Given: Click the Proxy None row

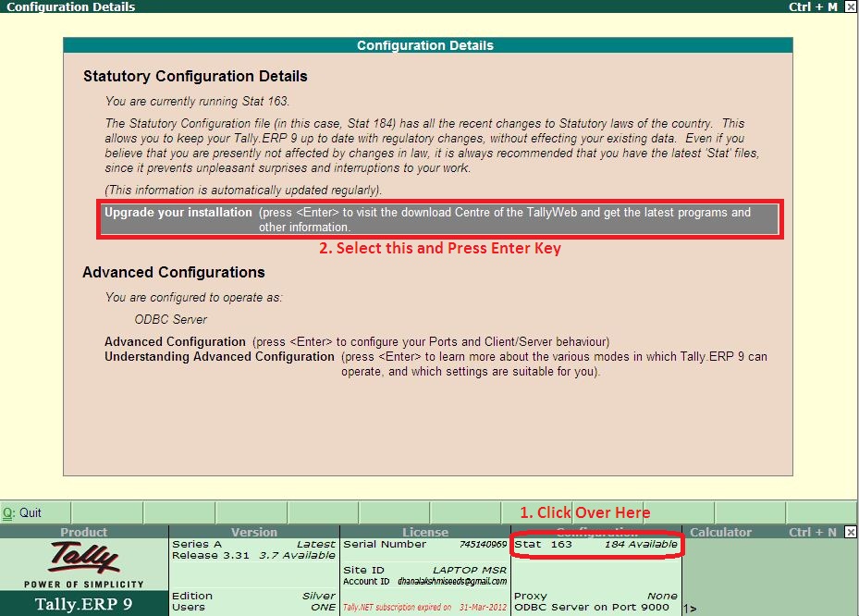Looking at the screenshot, I should click(x=595, y=596).
